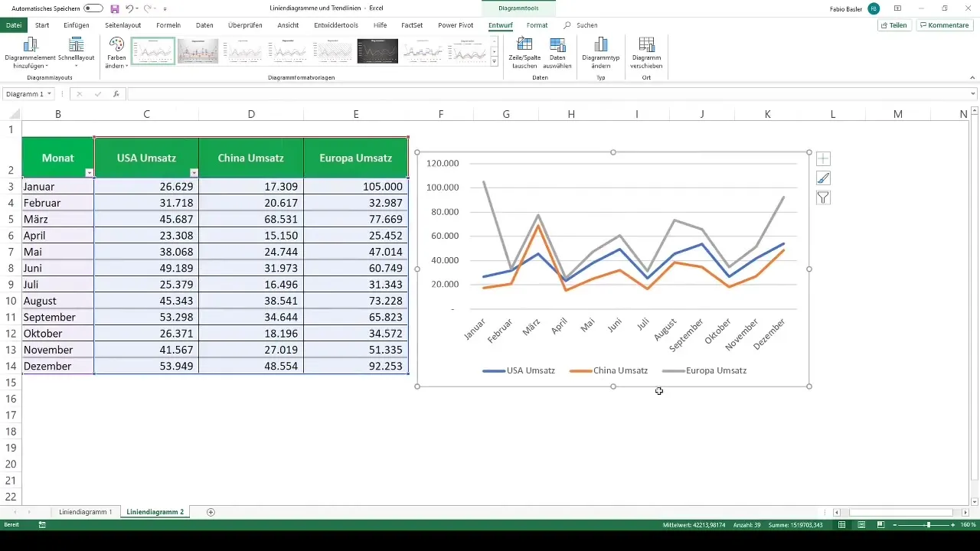Toggle the Automatisches Speichern switch
This screenshot has height=551, width=980.
pyautogui.click(x=93, y=8)
